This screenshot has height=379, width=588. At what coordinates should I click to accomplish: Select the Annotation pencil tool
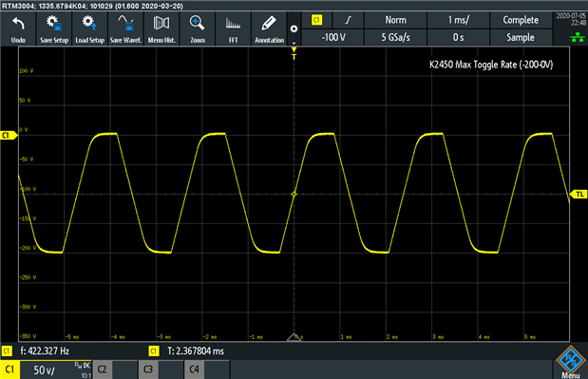click(269, 28)
